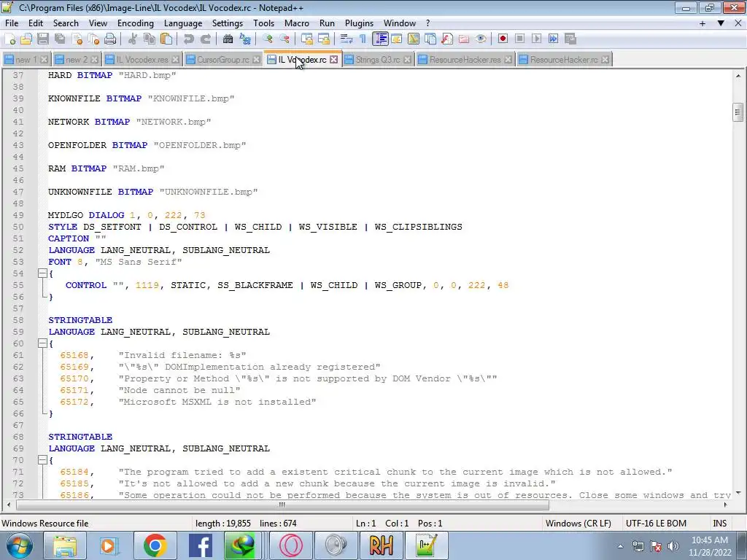This screenshot has height=560, width=747.
Task: Collapse the fold marker on line 60
Action: coord(42,343)
